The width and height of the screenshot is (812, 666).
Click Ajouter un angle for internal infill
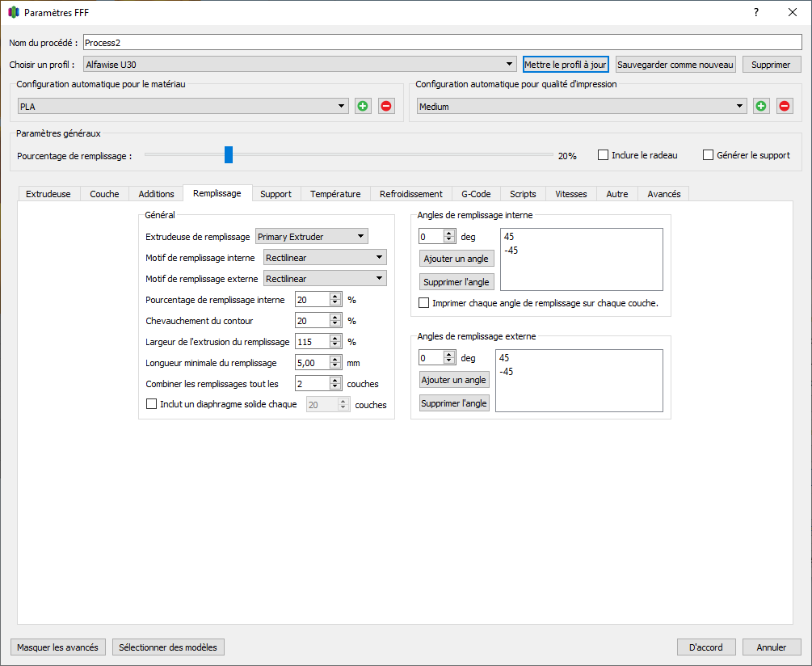pyautogui.click(x=456, y=259)
